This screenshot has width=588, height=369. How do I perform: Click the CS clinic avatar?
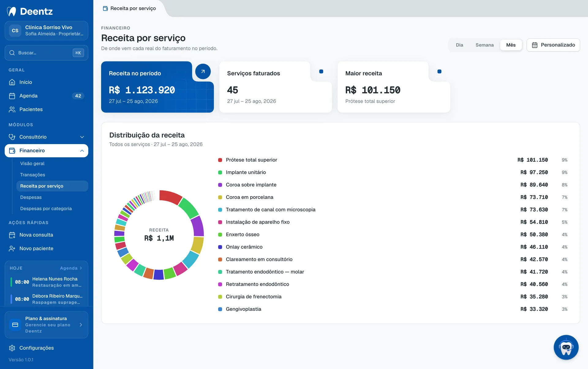15,31
